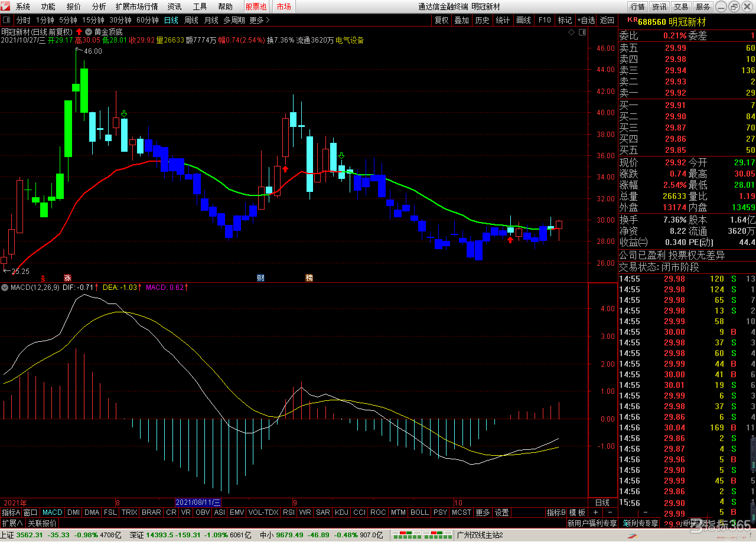Switch to 60分钟 period
Image resolution: width=756 pixels, height=542 pixels.
point(148,19)
